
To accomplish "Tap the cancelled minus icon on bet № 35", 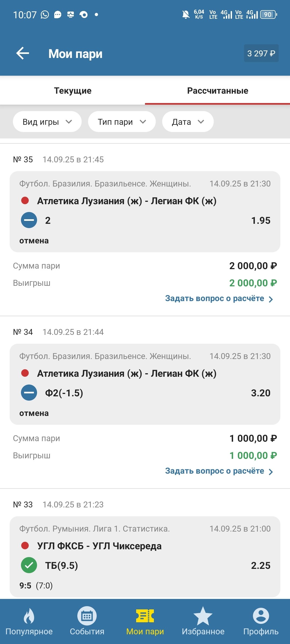I will [x=29, y=220].
